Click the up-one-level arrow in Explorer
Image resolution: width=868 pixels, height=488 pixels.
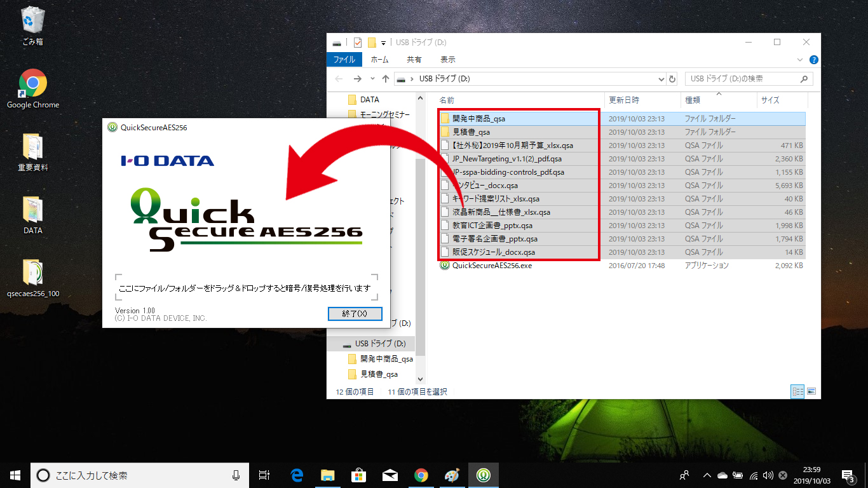pos(385,79)
